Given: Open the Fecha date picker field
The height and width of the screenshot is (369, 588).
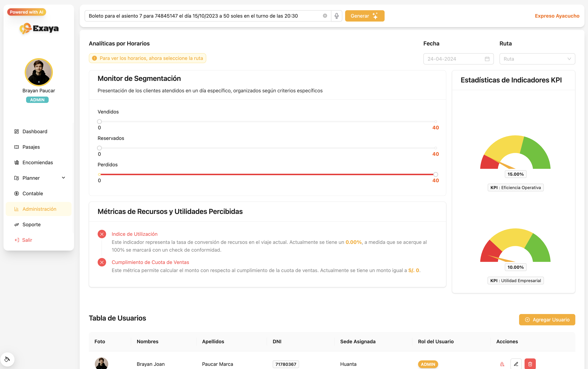Looking at the screenshot, I should click(x=455, y=59).
